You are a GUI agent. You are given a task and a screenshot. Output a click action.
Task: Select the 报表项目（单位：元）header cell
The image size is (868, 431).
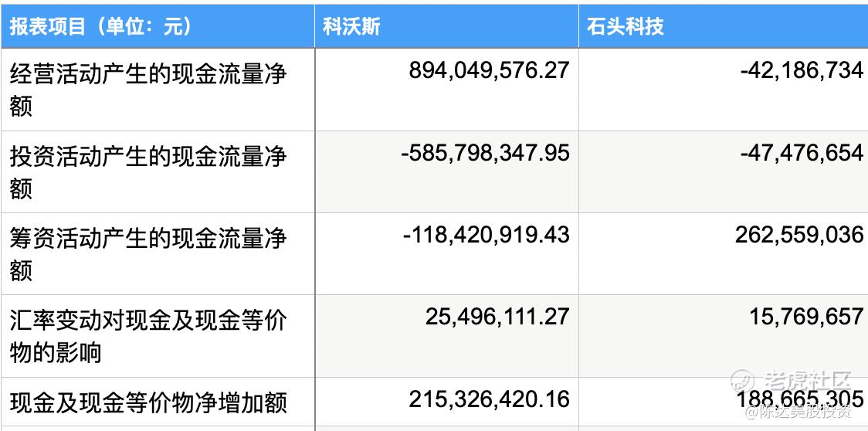(158, 26)
